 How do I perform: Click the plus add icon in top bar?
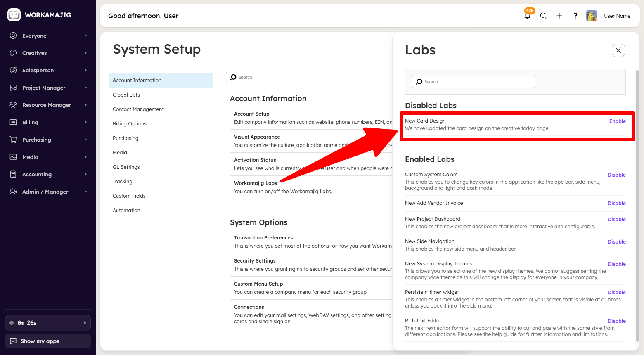tap(559, 16)
